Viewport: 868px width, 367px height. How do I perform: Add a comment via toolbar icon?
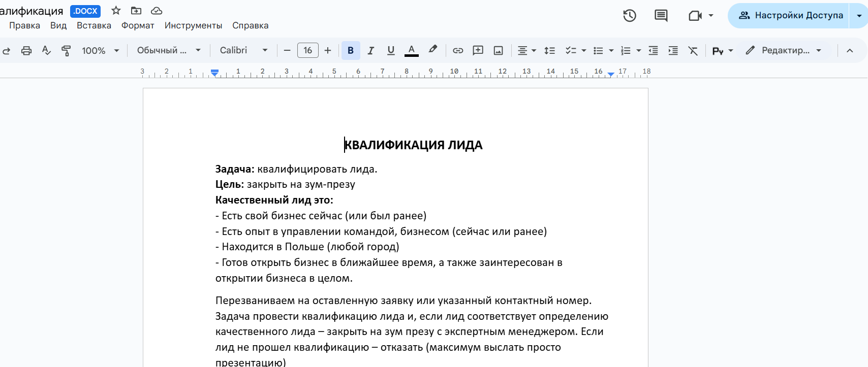point(478,50)
